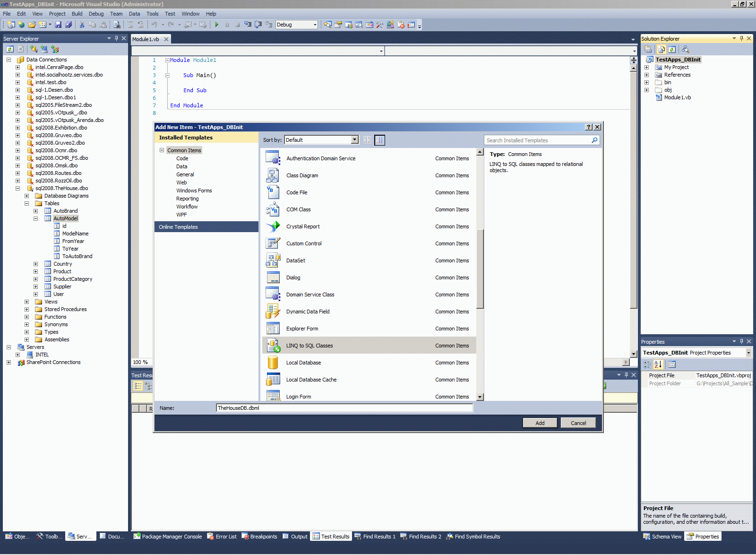Screen dimensions: 756x555
Task: Switch to Module1.vb editor tab
Action: (x=146, y=39)
